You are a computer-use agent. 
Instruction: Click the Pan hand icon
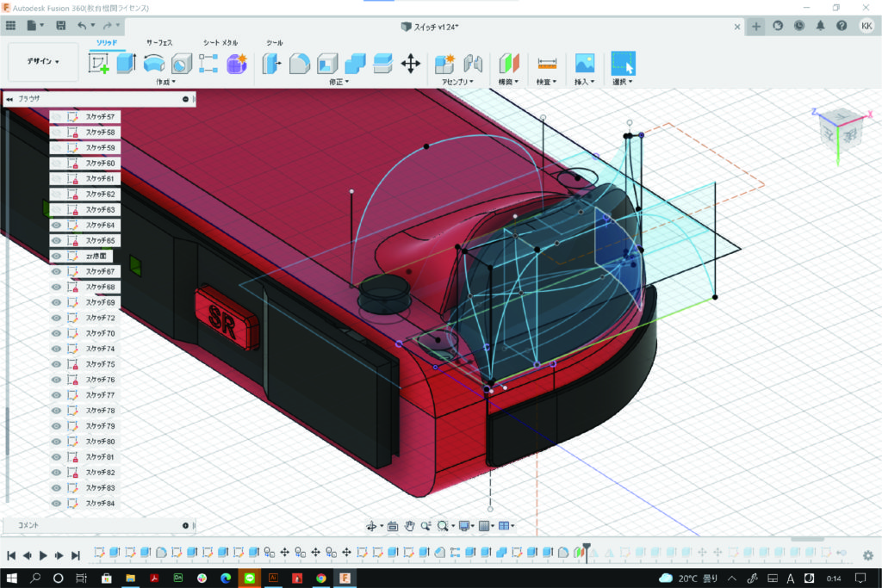point(410,526)
